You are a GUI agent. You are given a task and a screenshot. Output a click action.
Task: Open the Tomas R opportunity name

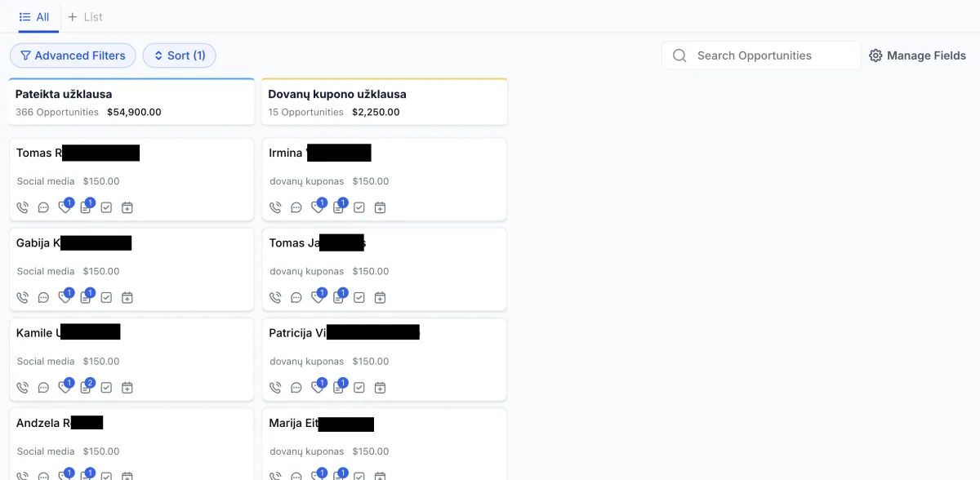coord(78,153)
